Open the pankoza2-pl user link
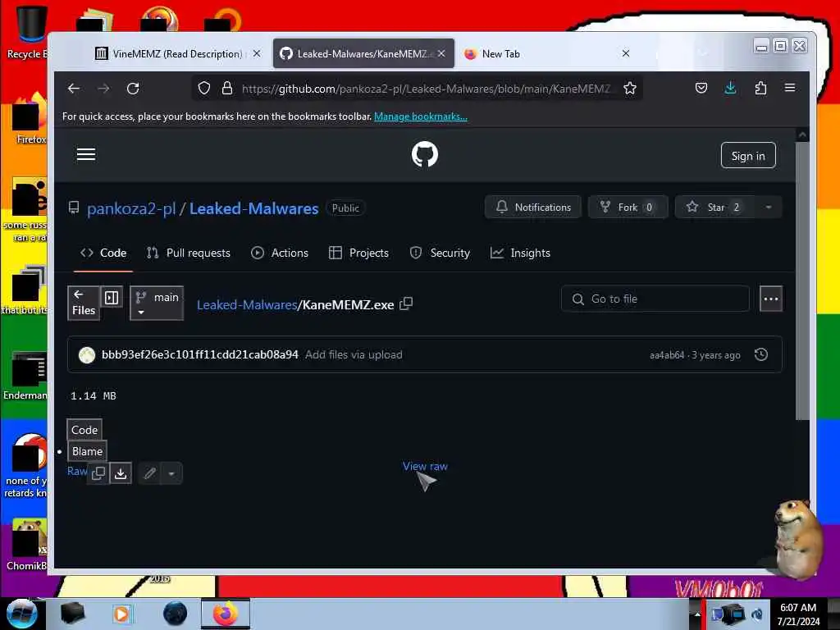 point(131,208)
